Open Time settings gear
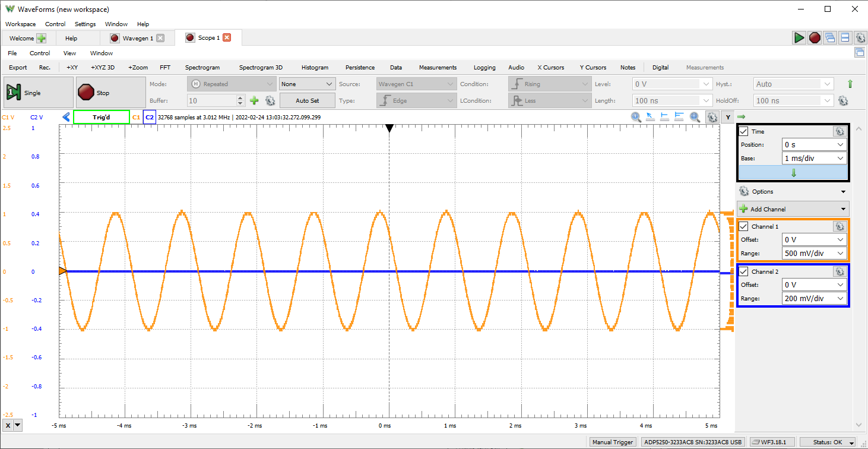This screenshot has height=449, width=868. 839,131
